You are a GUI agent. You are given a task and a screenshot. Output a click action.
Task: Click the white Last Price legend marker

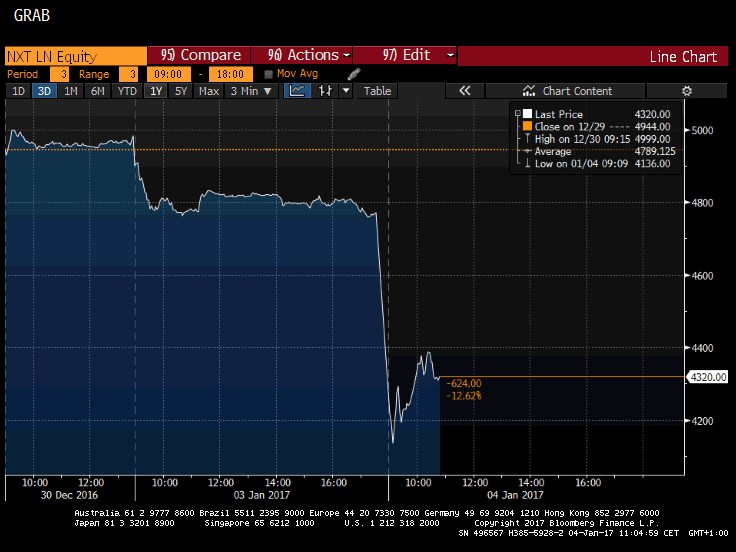[x=527, y=114]
